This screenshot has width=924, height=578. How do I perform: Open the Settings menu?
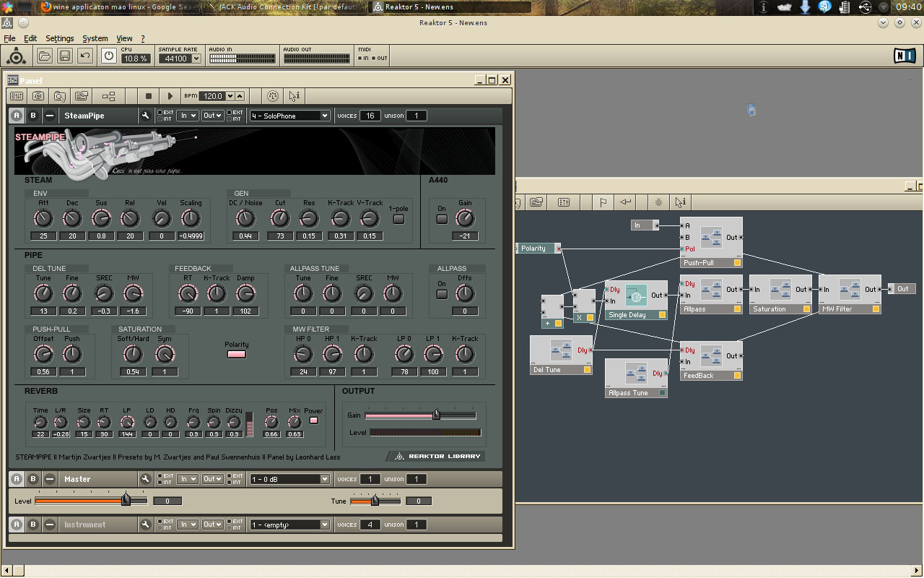tap(60, 38)
